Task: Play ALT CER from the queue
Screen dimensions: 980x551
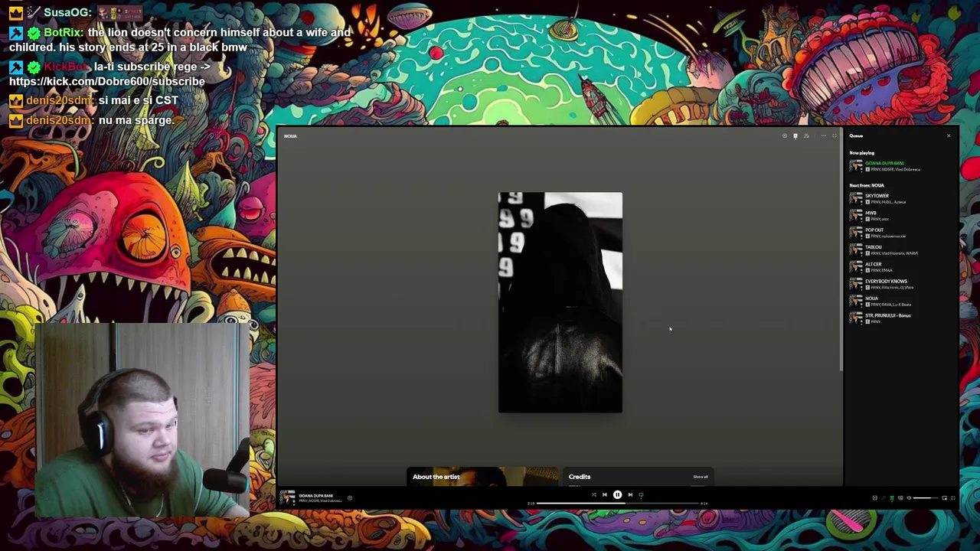Action: pos(902,267)
